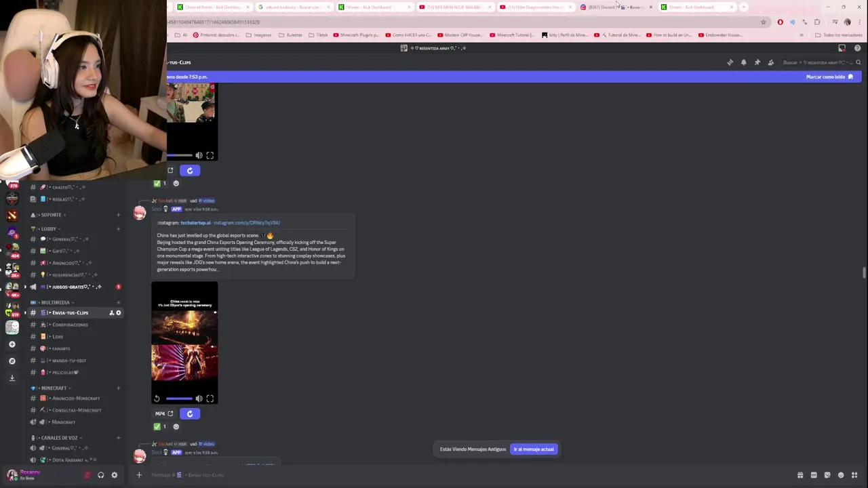
Task: Toggle the checkmark reaction on lower video
Action: coord(160,426)
